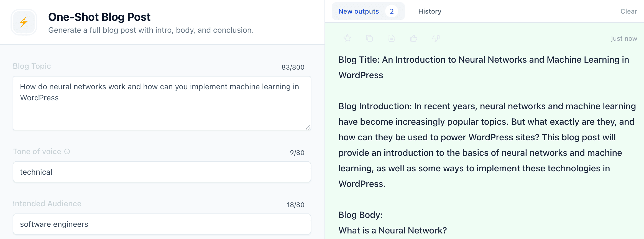Favorite the output with the star icon
This screenshot has width=644, height=239.
347,38
